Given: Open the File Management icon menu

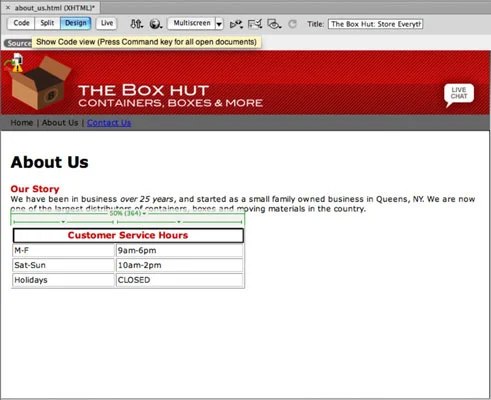Looking at the screenshot, I should pos(136,24).
